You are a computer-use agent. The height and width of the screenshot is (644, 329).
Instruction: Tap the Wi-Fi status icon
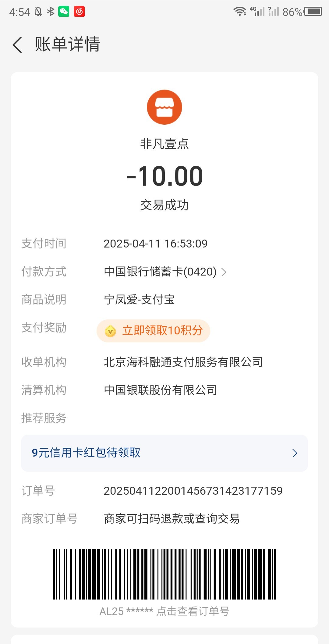coord(240,12)
